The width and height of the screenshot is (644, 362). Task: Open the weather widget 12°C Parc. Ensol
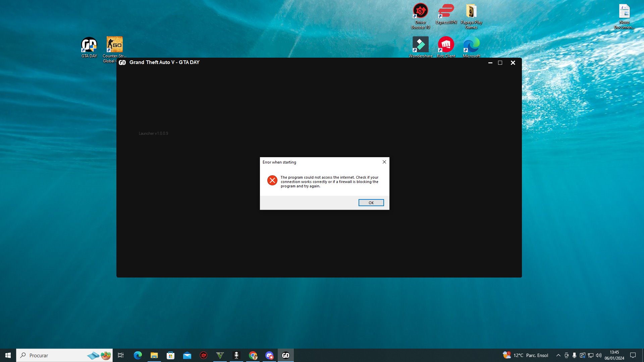526,355
